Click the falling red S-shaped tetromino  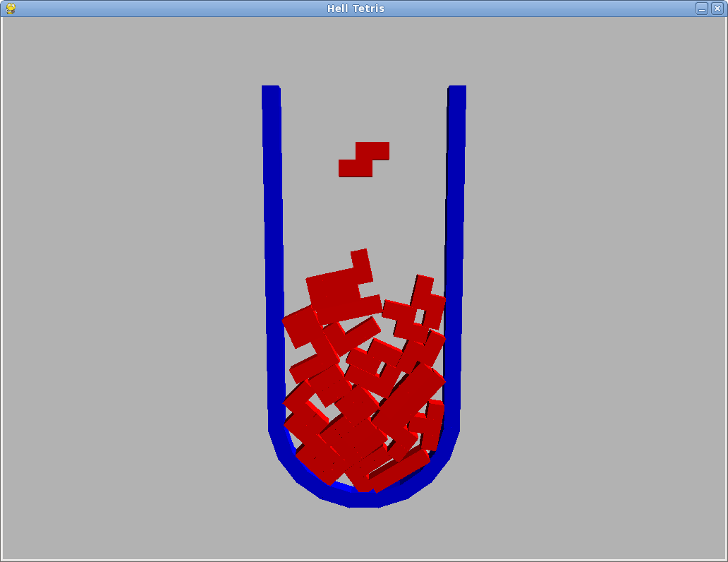363,160
